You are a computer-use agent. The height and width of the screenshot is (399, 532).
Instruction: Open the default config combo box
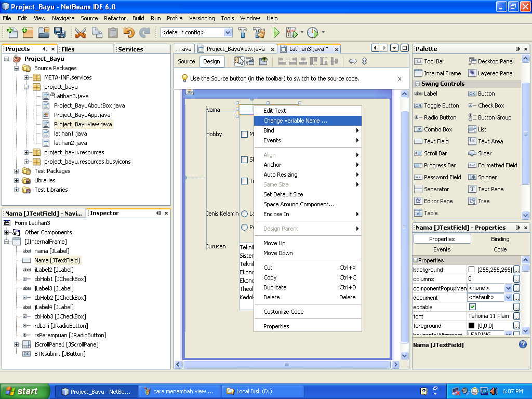[x=228, y=33]
